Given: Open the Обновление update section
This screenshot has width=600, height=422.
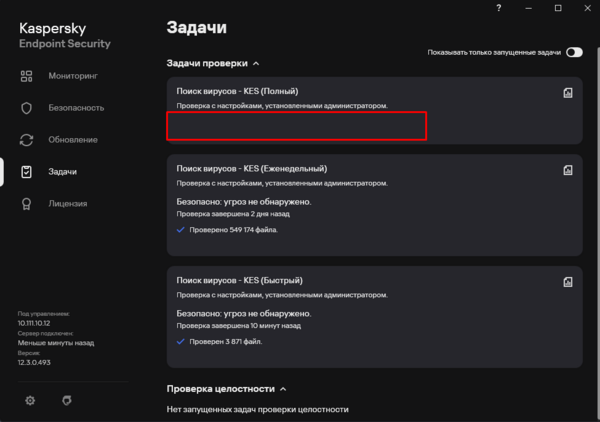Looking at the screenshot, I should point(71,139).
